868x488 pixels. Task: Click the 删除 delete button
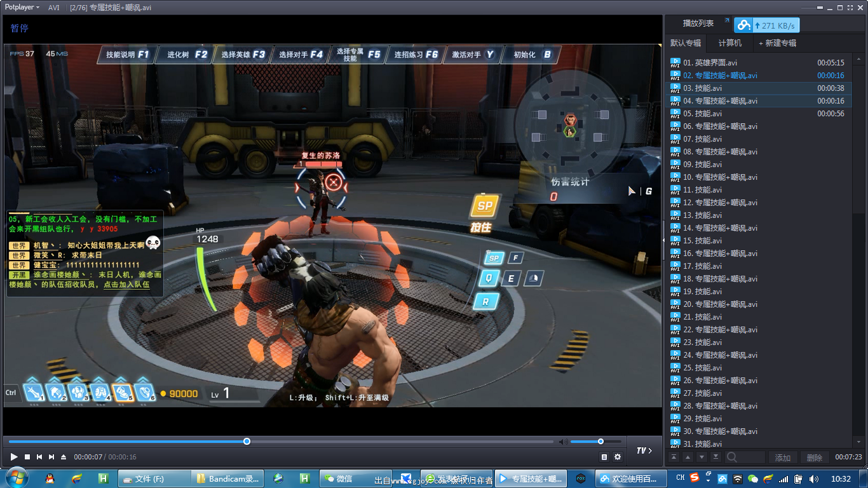click(815, 457)
